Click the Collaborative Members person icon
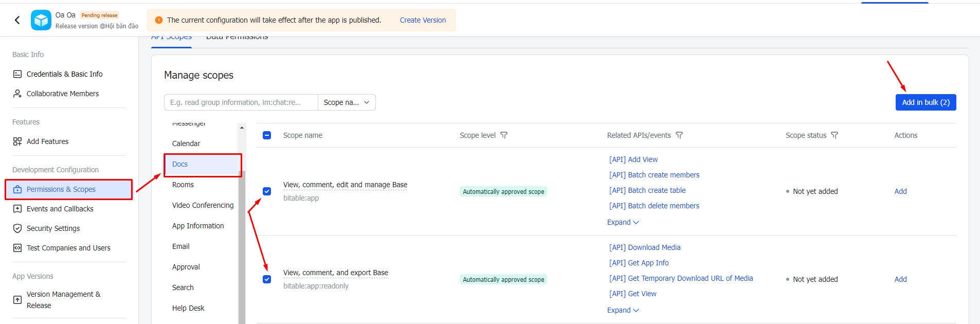980x324 pixels. (x=17, y=94)
